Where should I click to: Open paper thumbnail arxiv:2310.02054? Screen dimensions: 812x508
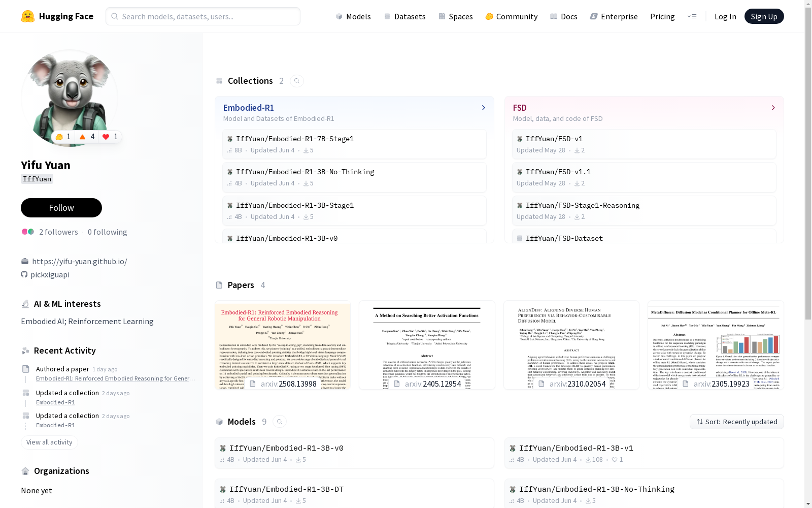(x=571, y=345)
